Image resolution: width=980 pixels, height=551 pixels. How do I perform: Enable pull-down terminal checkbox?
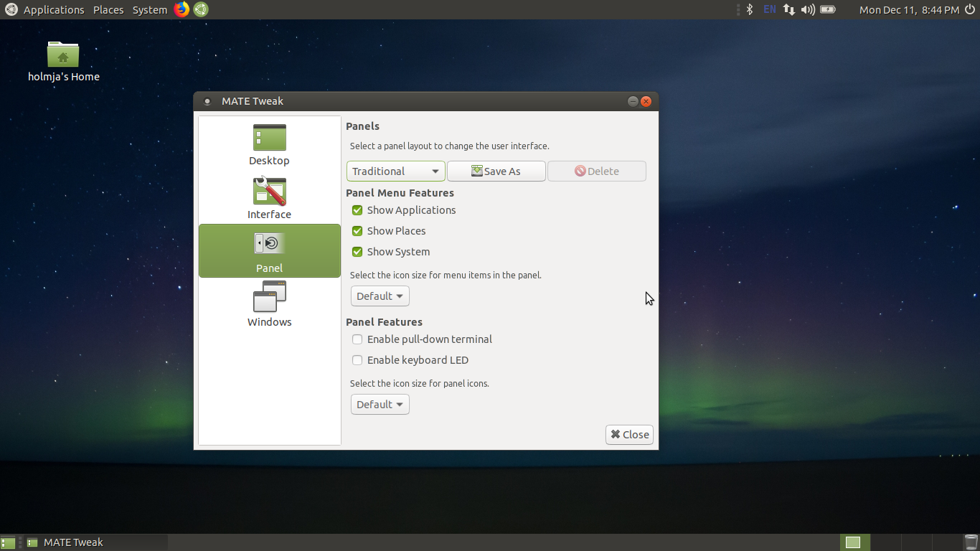pos(357,339)
